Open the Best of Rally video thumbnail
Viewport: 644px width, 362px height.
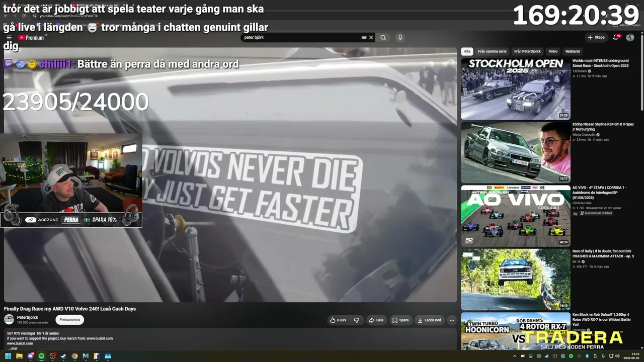(516, 279)
